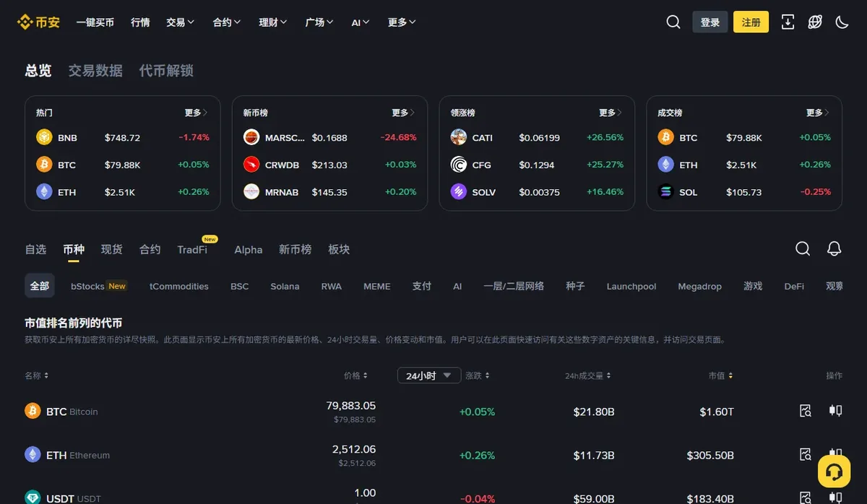
Task: Switch to 新币榜 tab below overview cards
Action: point(296,249)
